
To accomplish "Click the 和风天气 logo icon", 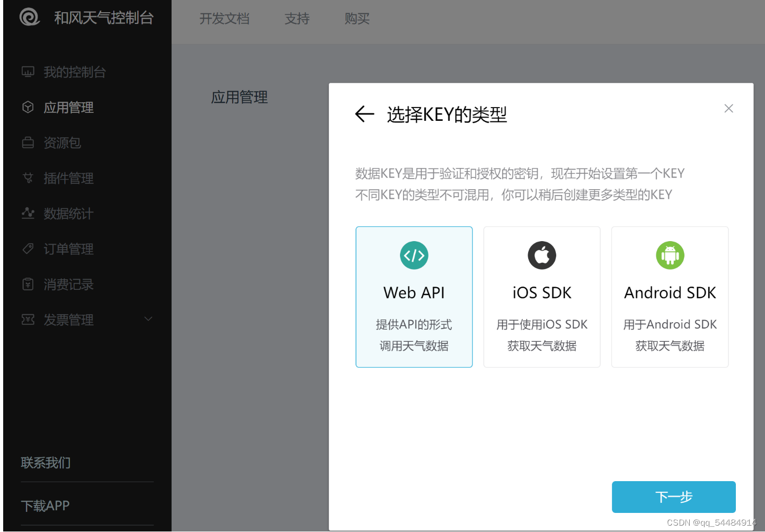I will point(30,17).
